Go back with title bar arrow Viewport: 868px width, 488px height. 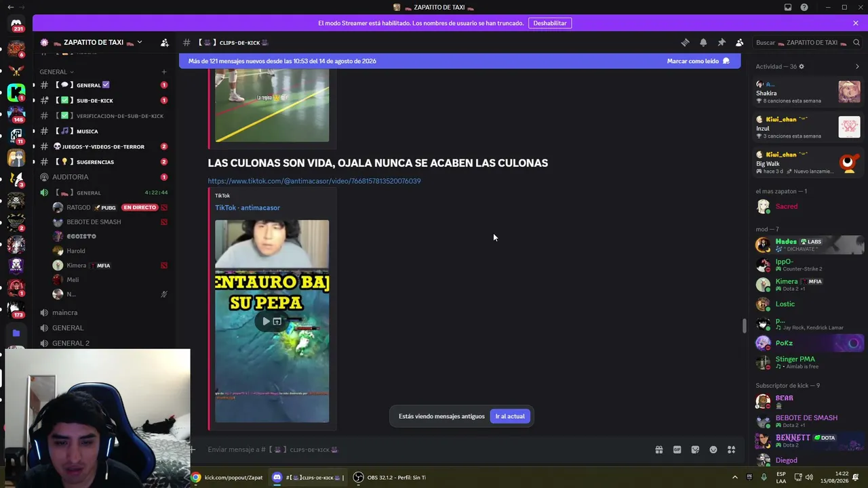coord(10,7)
